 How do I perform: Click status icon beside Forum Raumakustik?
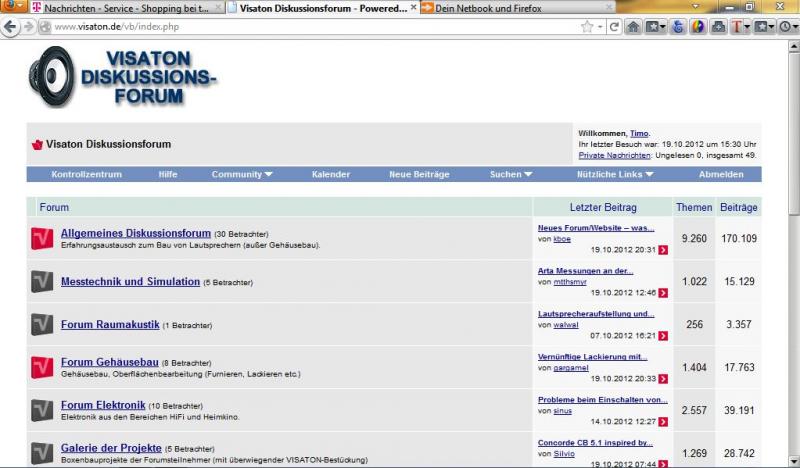(x=42, y=324)
